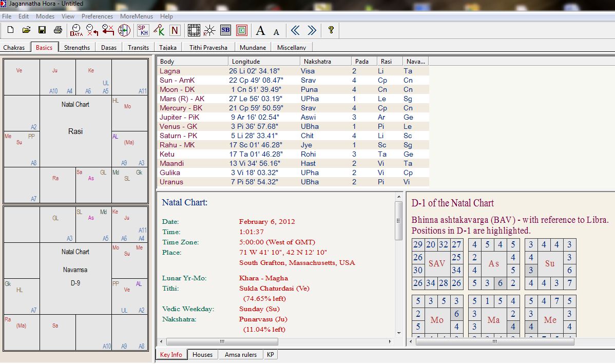Select the green K key toolbar icon
This screenshot has height=364, width=615.
(160, 30)
